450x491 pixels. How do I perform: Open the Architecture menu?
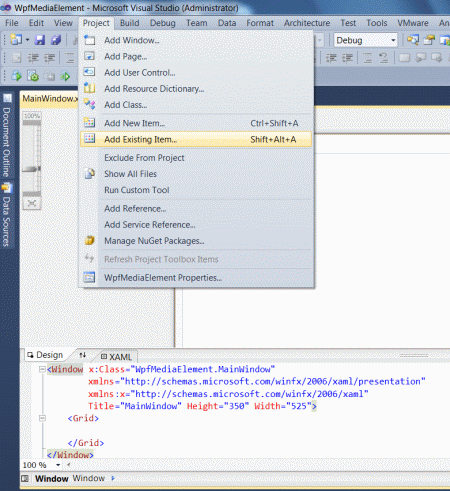coord(307,23)
